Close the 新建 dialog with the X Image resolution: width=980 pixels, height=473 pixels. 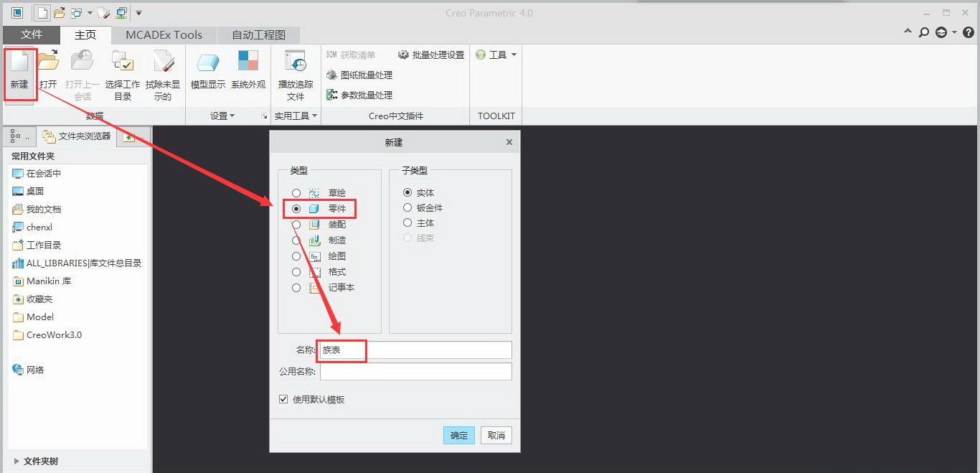[x=509, y=142]
